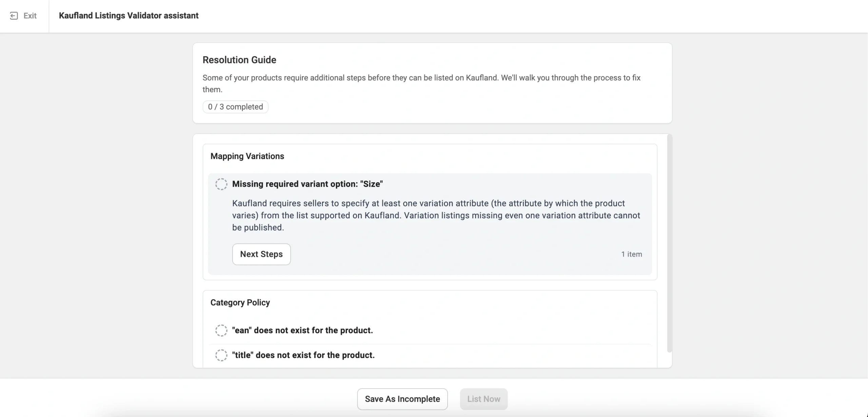This screenshot has height=417, width=868.
Task: Click the dashed status circle beside "title" issue
Action: click(x=221, y=355)
